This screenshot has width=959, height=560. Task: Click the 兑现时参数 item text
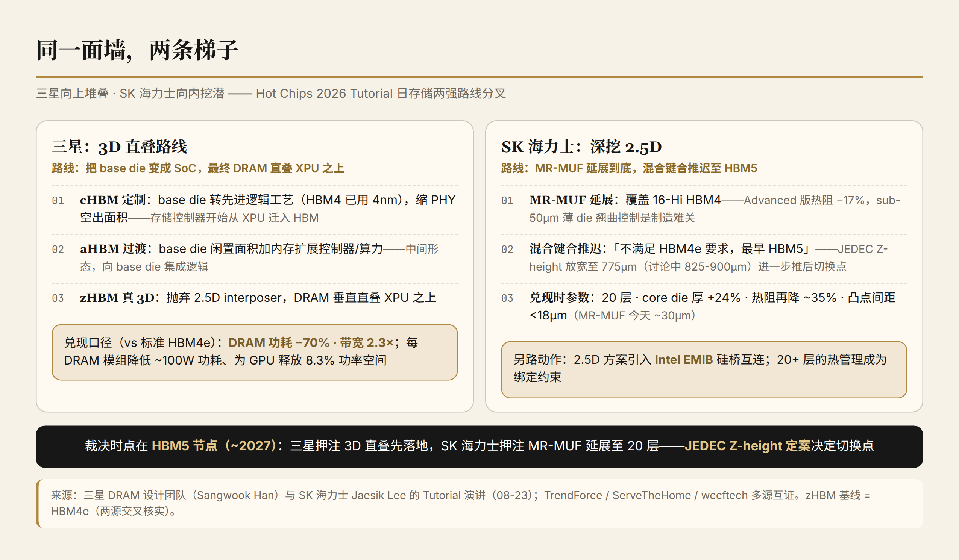point(712,306)
